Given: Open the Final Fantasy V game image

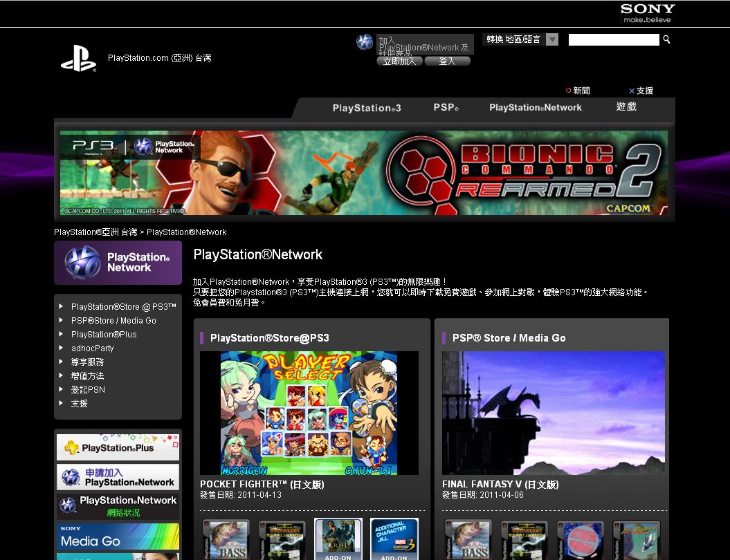Looking at the screenshot, I should point(554,413).
